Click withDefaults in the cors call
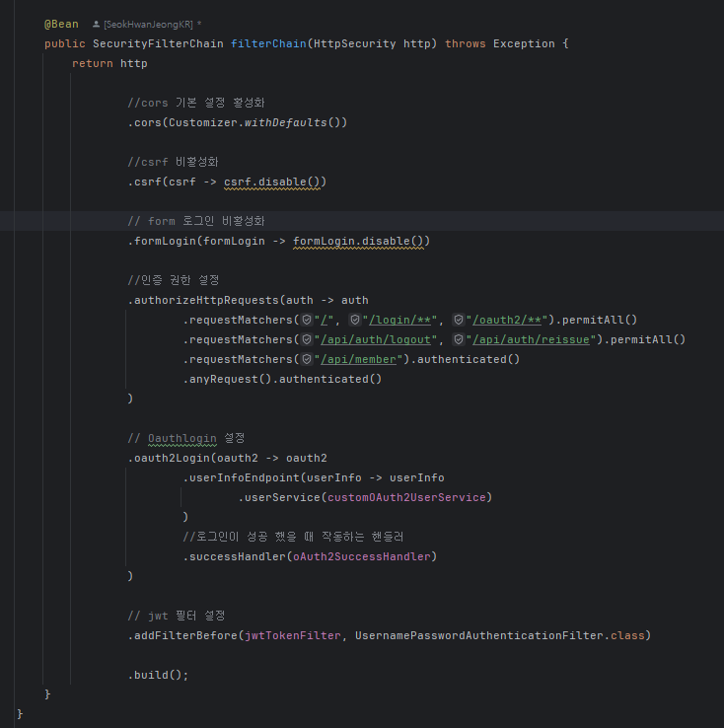The height and width of the screenshot is (728, 724). coord(286,122)
